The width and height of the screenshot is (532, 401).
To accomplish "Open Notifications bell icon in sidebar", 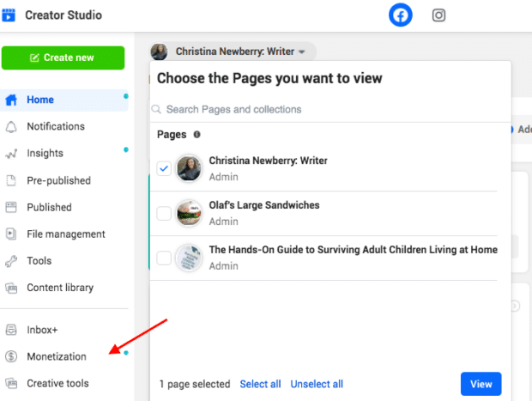I will pyautogui.click(x=11, y=126).
